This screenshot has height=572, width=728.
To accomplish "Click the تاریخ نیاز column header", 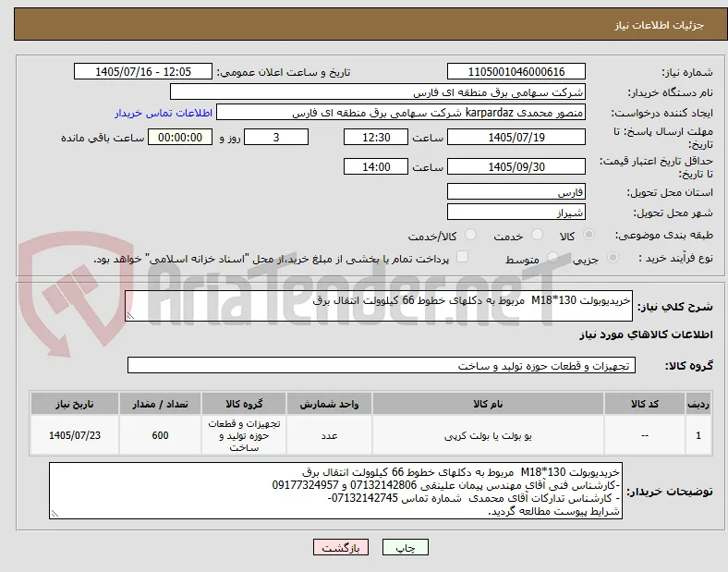I will click(x=75, y=404).
